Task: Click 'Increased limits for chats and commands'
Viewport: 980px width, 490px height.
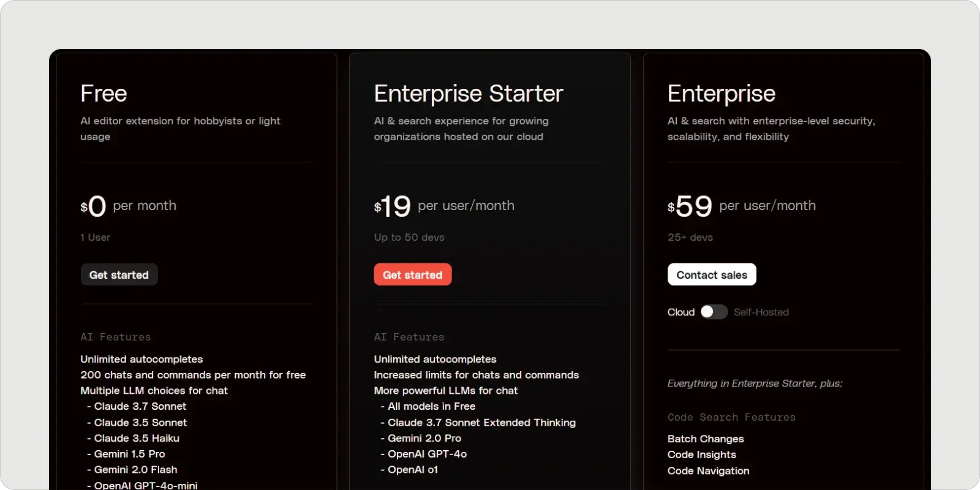Action: coord(477,375)
